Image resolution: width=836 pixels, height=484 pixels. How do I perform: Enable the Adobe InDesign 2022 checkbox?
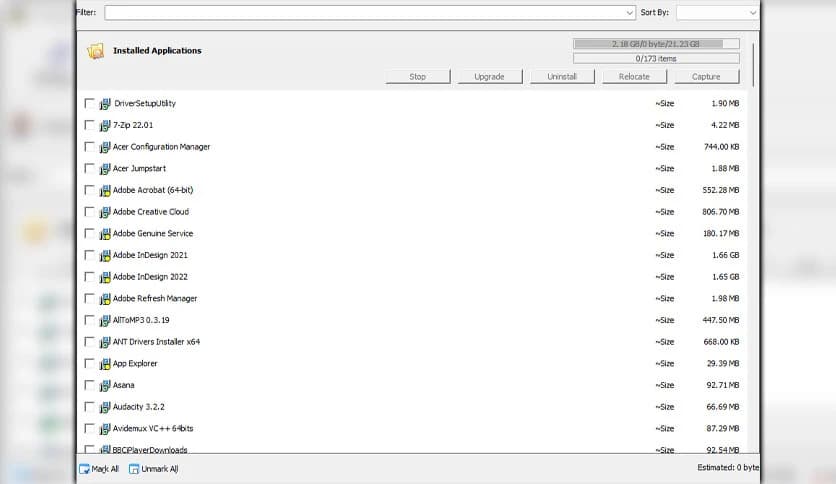click(89, 277)
